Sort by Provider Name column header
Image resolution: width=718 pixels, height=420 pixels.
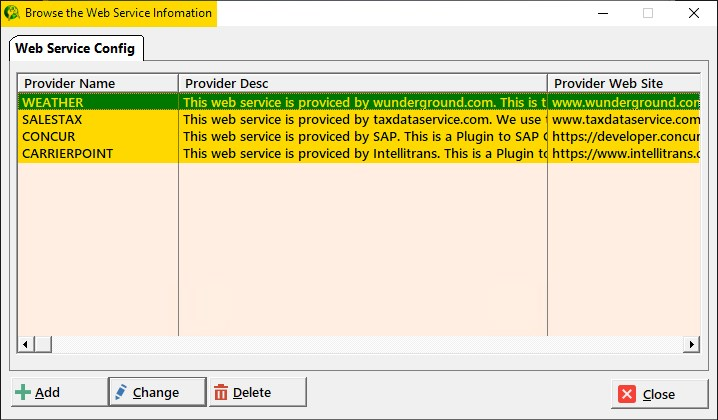[98, 83]
